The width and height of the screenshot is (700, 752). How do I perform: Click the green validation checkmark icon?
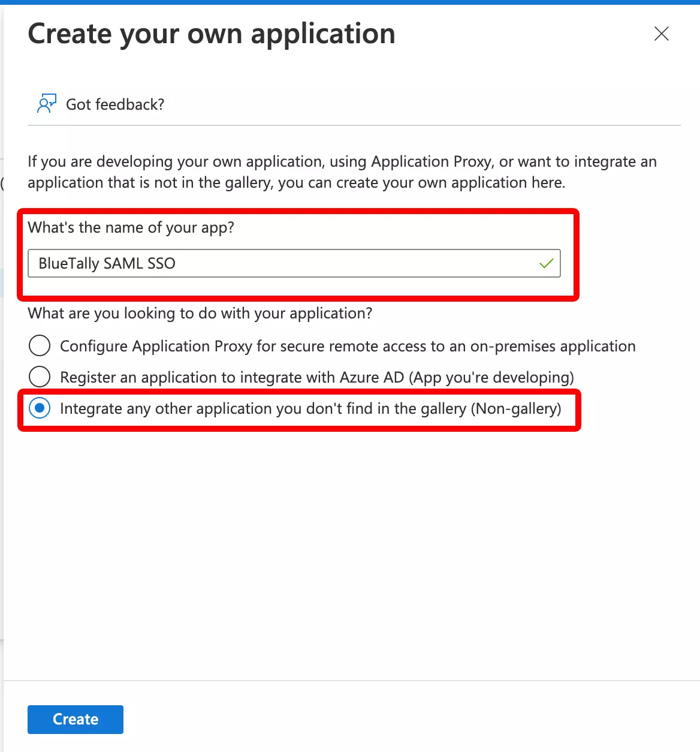click(x=546, y=263)
